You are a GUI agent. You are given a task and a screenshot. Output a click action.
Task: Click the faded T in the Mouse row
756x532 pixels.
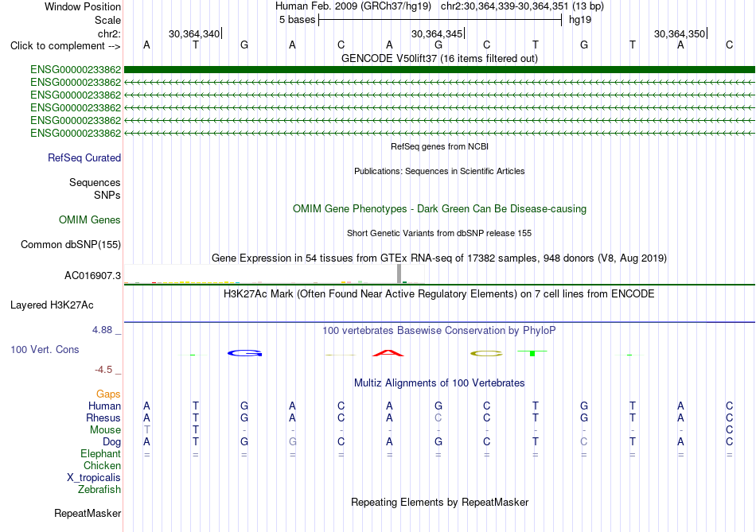[146, 430]
